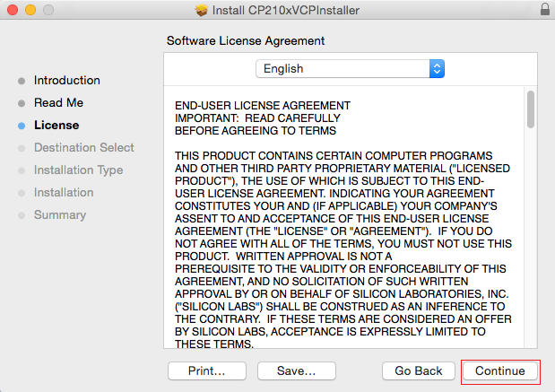Click the Software License Agreement heading
The width and height of the screenshot is (555, 392).
tap(245, 40)
